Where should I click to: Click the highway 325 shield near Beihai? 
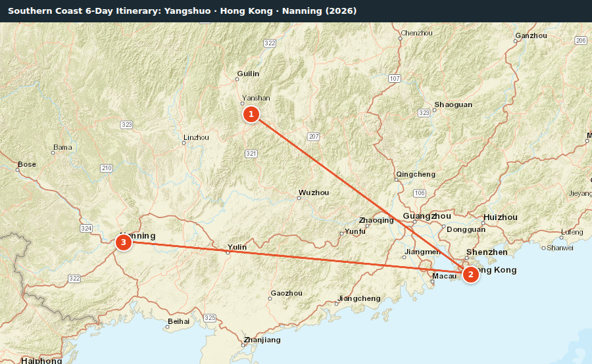(210, 318)
